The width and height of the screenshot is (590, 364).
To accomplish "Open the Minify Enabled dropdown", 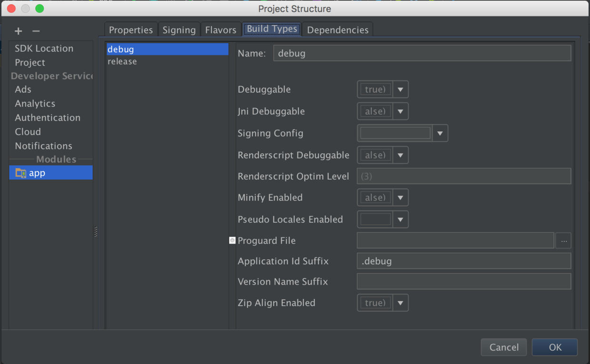I will (x=400, y=198).
